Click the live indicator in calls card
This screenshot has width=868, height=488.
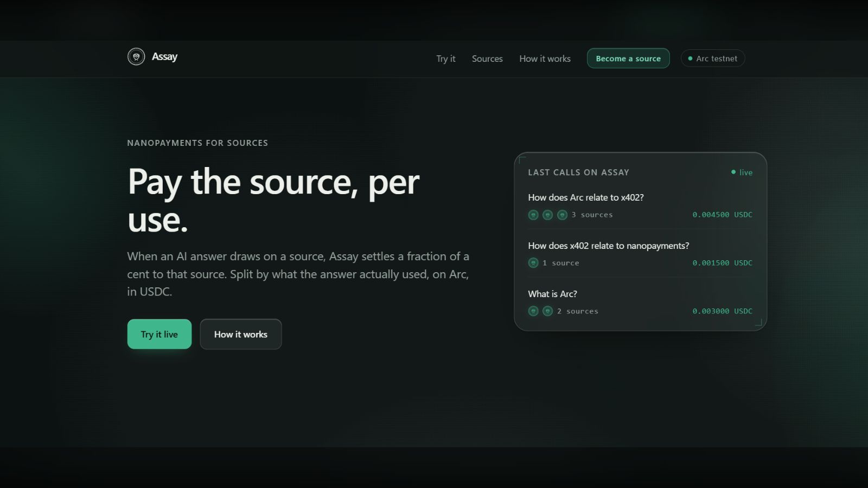pos(742,172)
